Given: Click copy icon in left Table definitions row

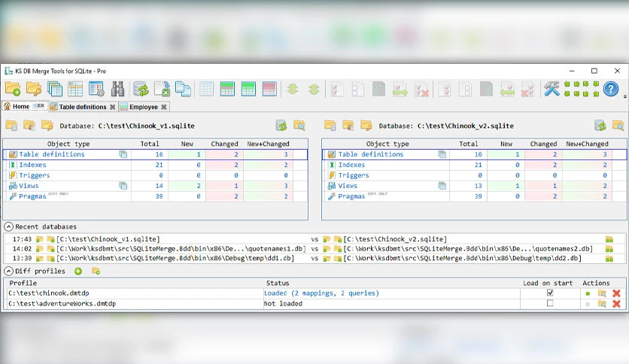Looking at the screenshot, I should click(123, 154).
